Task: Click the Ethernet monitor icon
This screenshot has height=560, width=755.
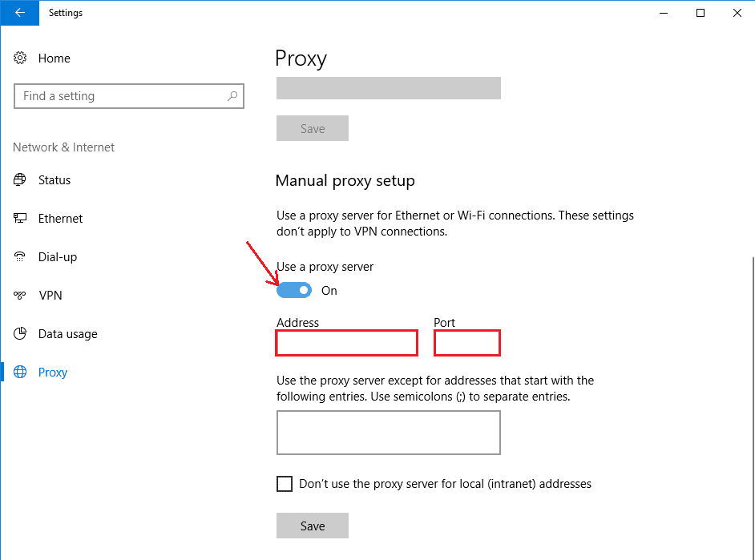Action: tap(21, 219)
